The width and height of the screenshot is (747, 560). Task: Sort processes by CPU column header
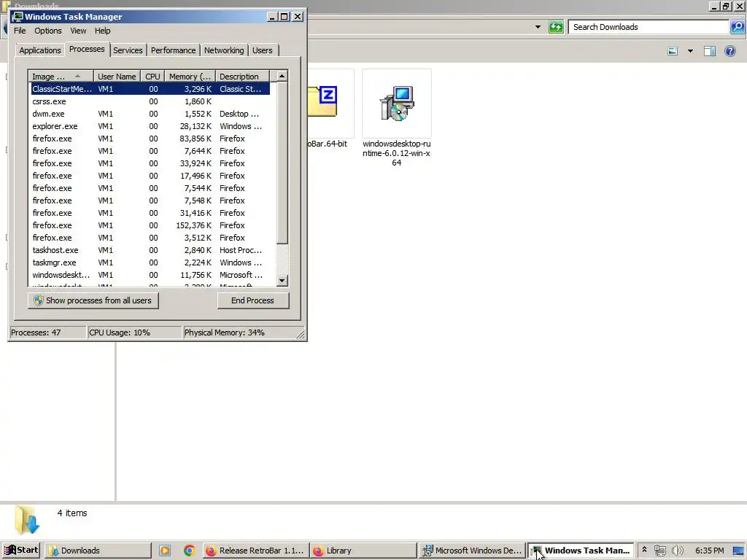click(152, 76)
